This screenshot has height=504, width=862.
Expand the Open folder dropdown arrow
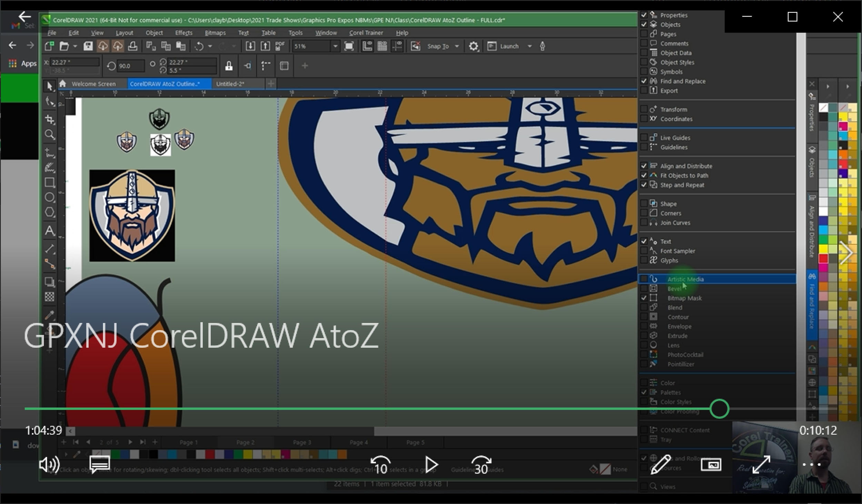[x=75, y=46]
